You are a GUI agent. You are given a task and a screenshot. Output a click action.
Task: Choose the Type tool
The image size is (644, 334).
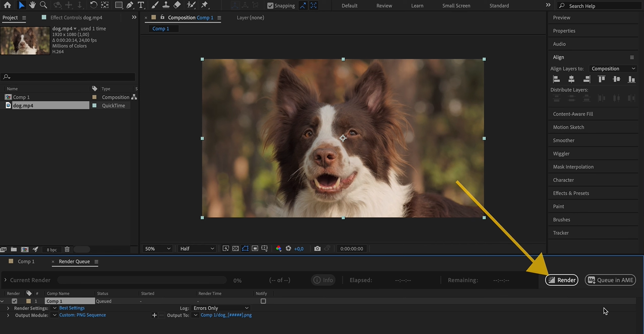141,5
